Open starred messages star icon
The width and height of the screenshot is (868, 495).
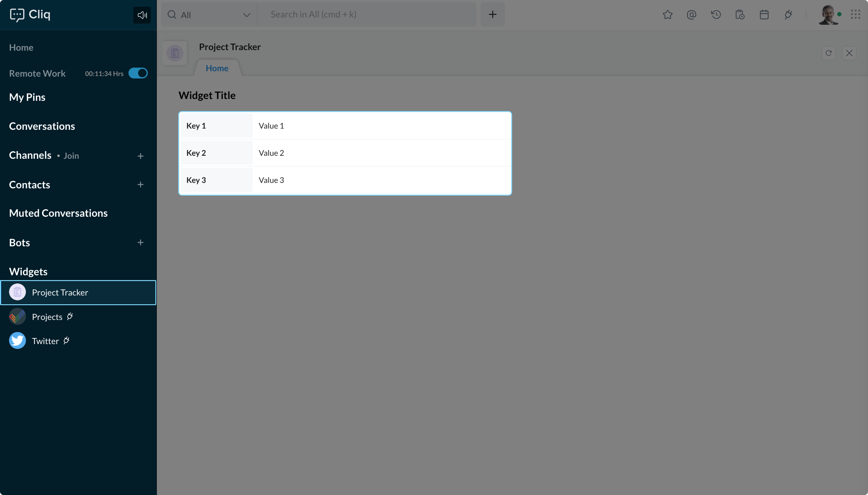pos(668,15)
